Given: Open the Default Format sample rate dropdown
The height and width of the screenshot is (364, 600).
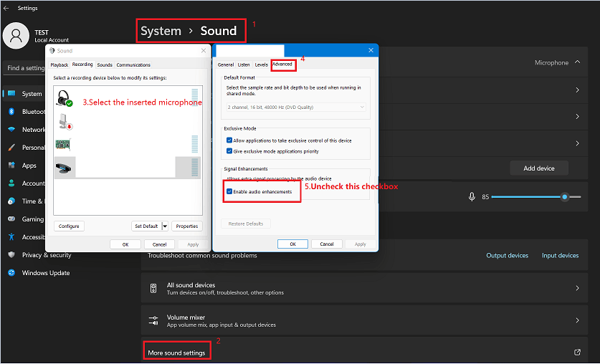Looking at the screenshot, I should coord(296,107).
